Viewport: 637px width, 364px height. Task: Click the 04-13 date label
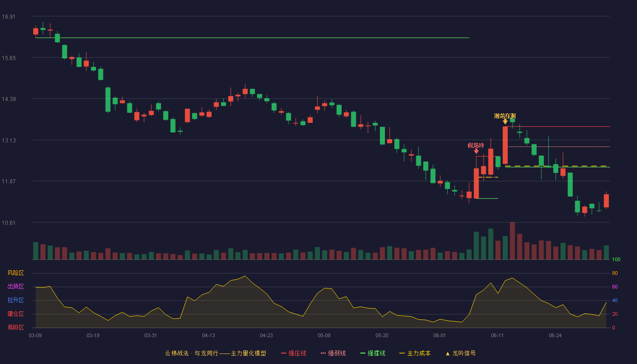coord(208,335)
